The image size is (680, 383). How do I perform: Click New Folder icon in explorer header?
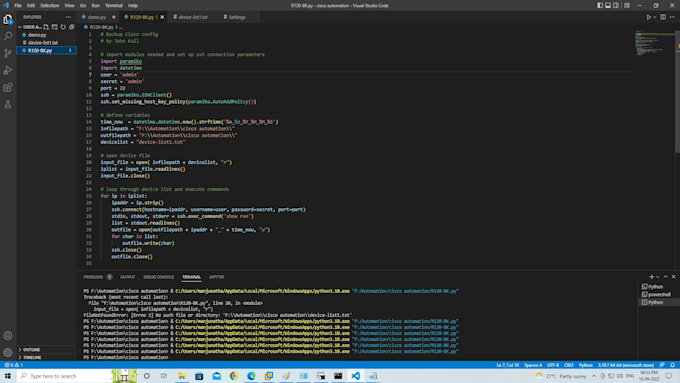[55, 27]
